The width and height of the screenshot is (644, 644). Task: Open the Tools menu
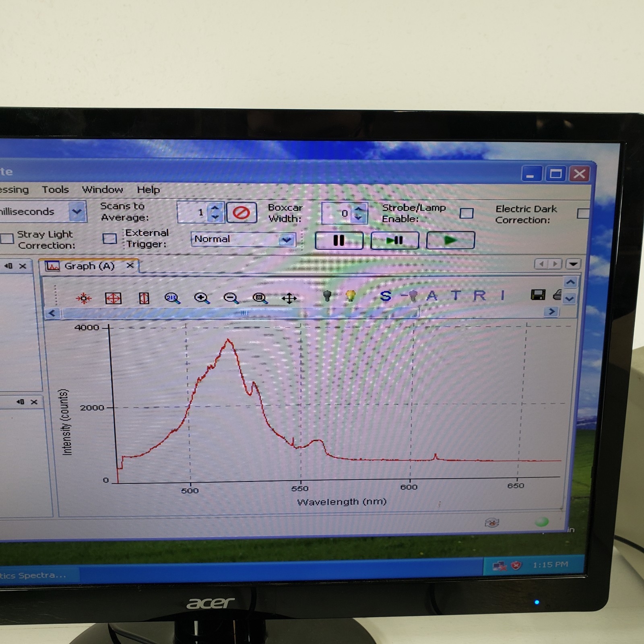tap(56, 190)
